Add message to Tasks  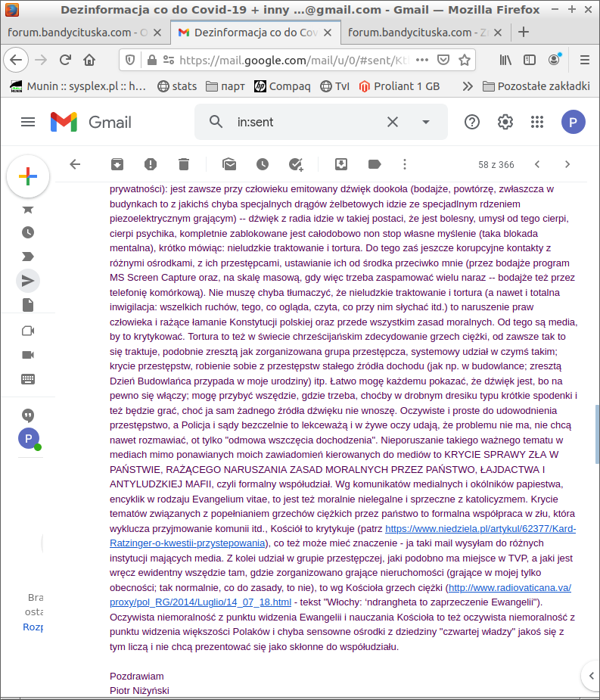click(296, 164)
